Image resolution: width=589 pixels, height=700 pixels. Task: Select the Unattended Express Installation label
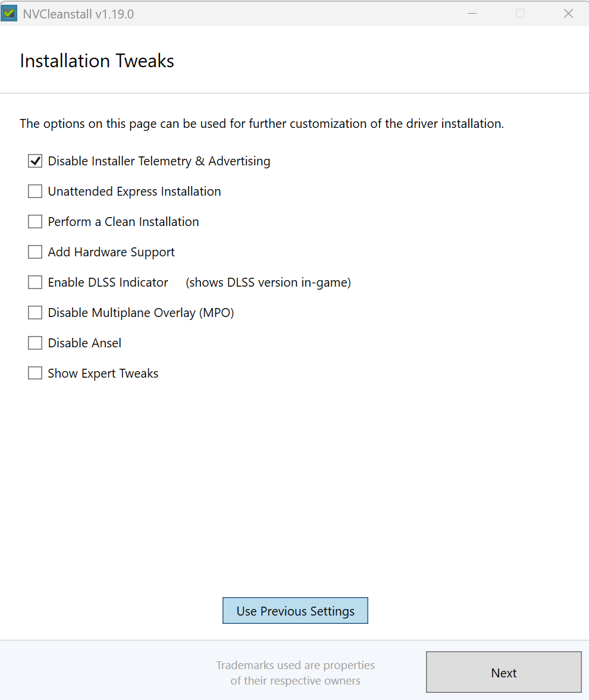tap(134, 191)
